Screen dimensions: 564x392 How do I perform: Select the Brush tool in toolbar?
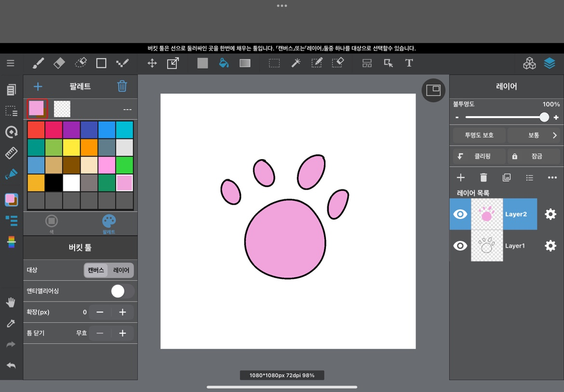[x=38, y=63]
